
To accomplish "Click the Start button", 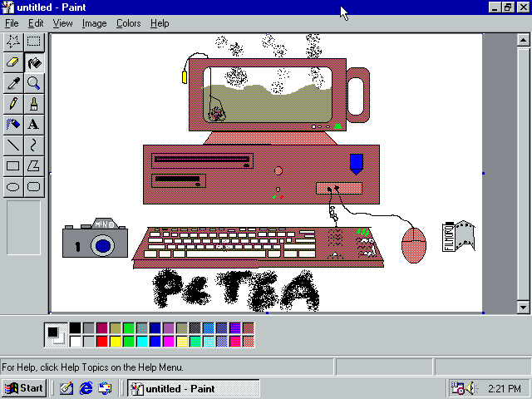I will 24,388.
